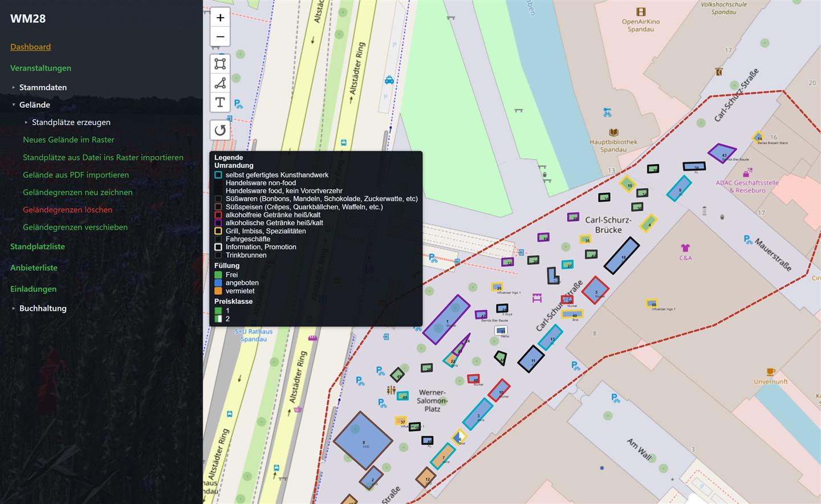This screenshot has height=504, width=821.
Task: Select the black-outlined stand number 18
Action: coord(621,255)
